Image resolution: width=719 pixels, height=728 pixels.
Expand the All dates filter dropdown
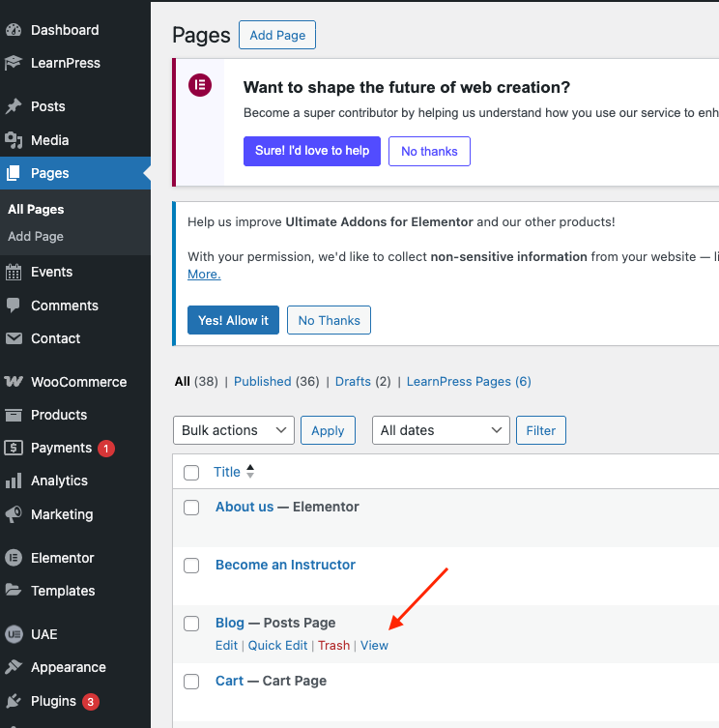pos(441,430)
